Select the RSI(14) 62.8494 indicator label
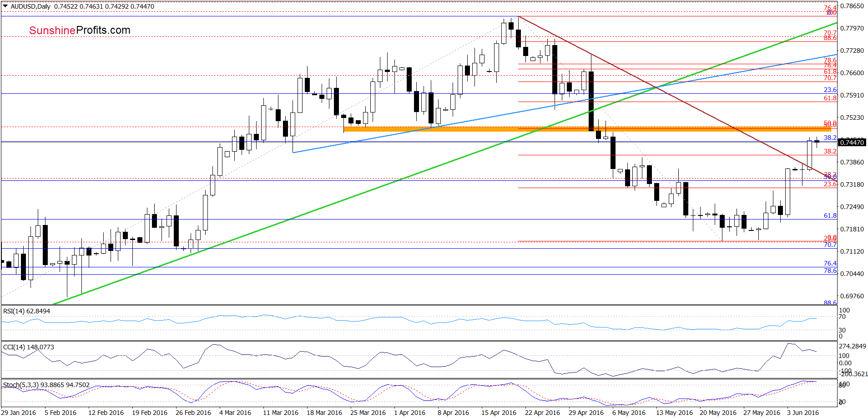The width and height of the screenshot is (868, 419). click(26, 311)
